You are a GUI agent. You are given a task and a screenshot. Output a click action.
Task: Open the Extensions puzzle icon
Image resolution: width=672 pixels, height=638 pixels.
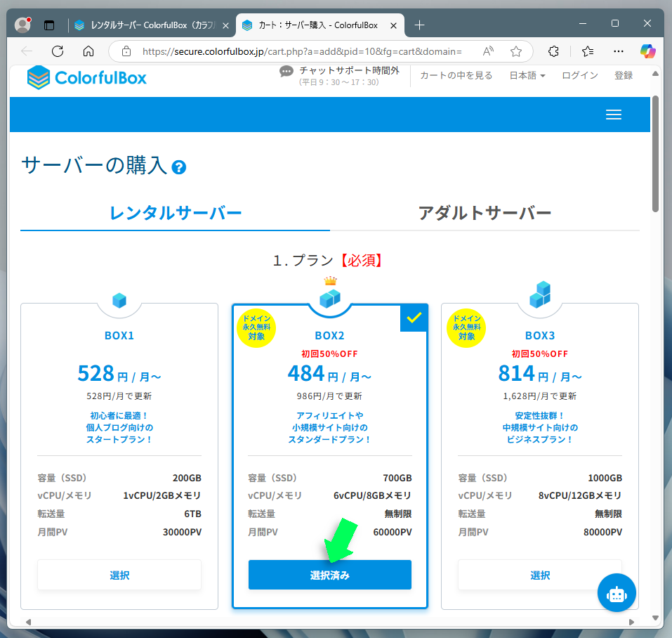(553, 51)
